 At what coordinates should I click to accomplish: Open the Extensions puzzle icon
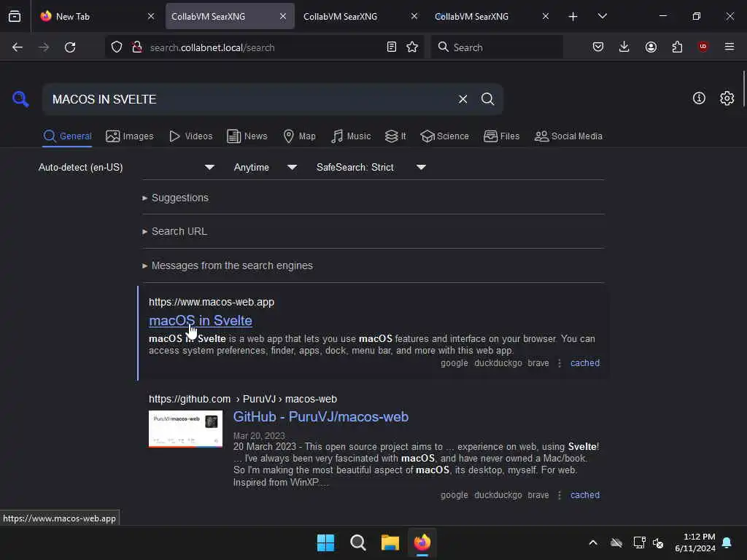677,47
